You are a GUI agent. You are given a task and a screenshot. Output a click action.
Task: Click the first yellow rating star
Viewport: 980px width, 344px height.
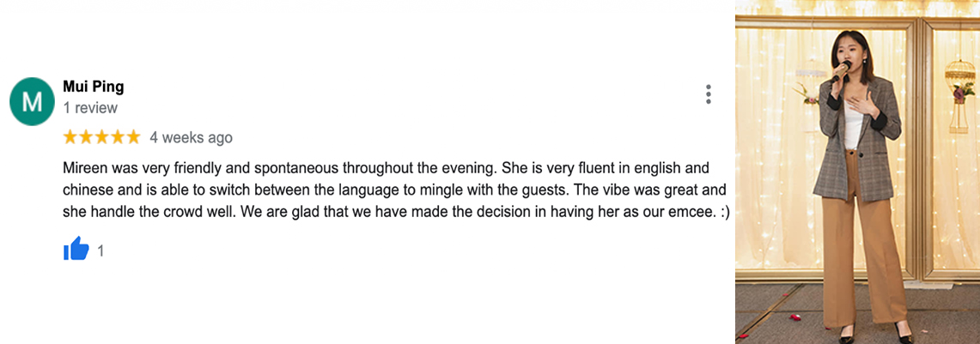tap(70, 137)
